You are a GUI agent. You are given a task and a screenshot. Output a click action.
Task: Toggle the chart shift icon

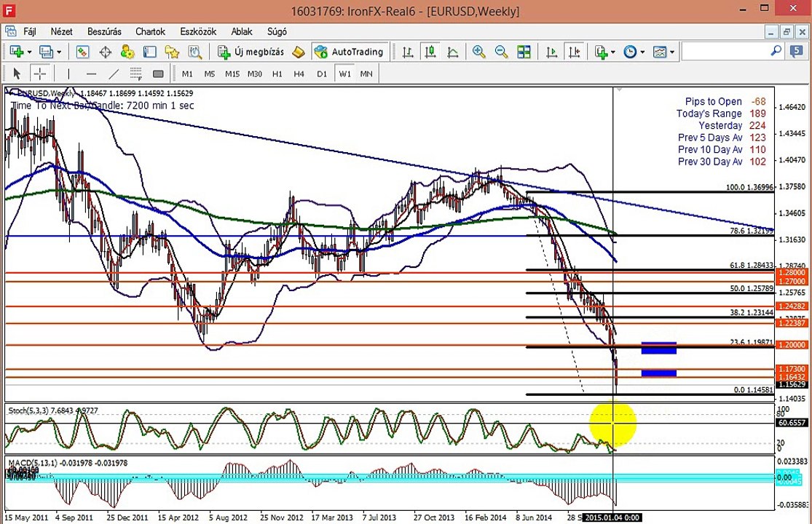[x=574, y=52]
